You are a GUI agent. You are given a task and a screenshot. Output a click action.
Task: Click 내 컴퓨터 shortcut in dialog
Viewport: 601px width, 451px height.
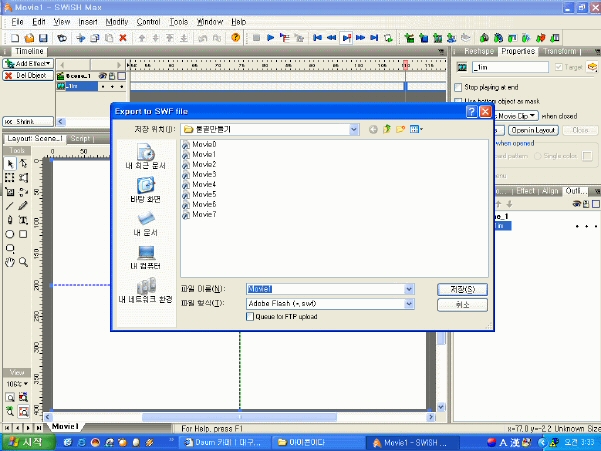(146, 257)
